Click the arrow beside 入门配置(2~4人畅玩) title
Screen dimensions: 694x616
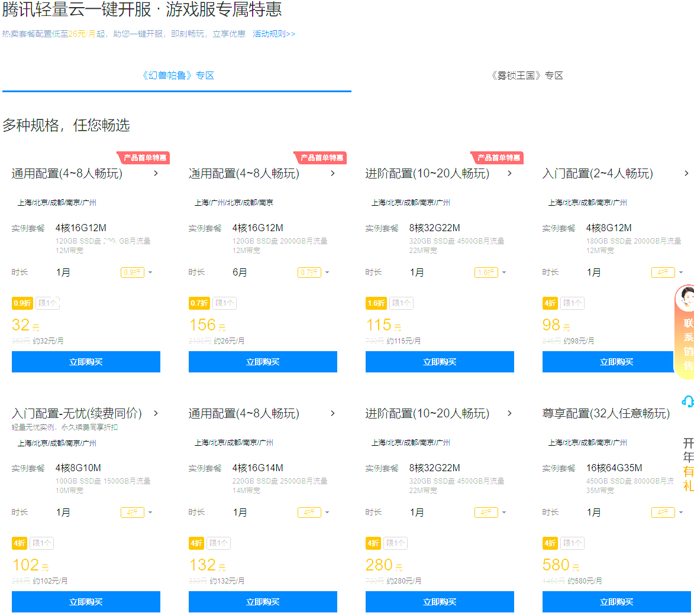click(x=686, y=173)
